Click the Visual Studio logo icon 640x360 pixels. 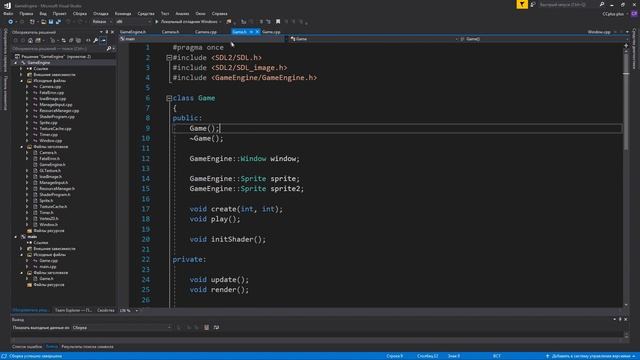[7, 5]
